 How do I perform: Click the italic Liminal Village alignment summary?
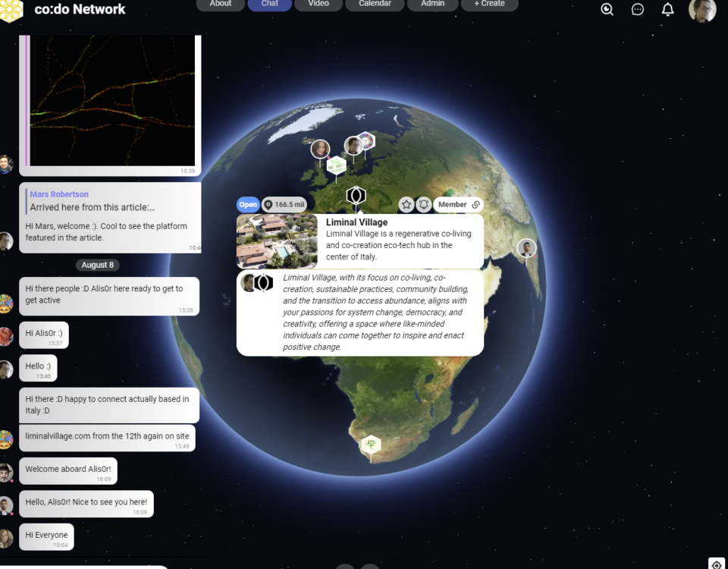pos(375,312)
